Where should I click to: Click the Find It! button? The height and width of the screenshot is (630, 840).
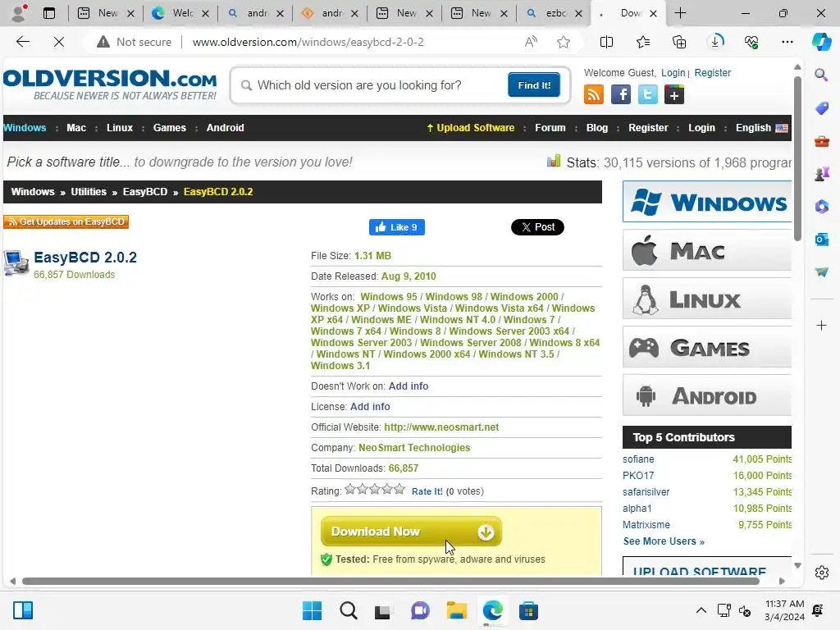[x=533, y=85]
